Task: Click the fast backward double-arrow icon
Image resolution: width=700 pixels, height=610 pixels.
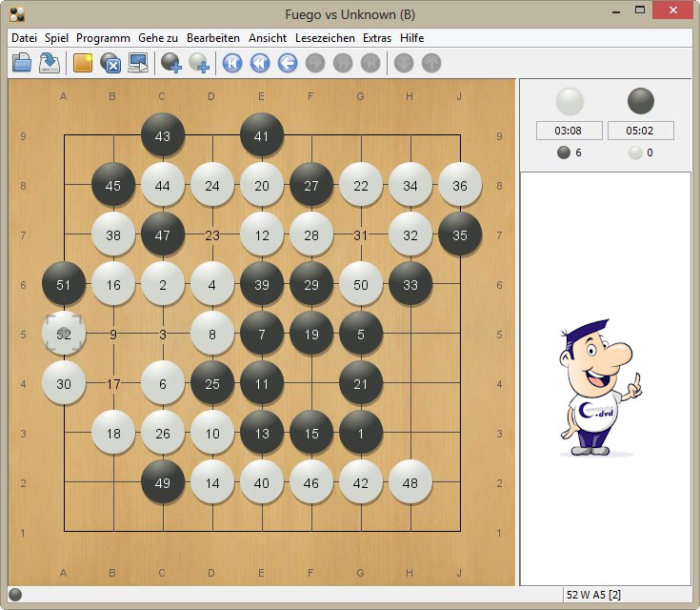Action: coord(259,63)
